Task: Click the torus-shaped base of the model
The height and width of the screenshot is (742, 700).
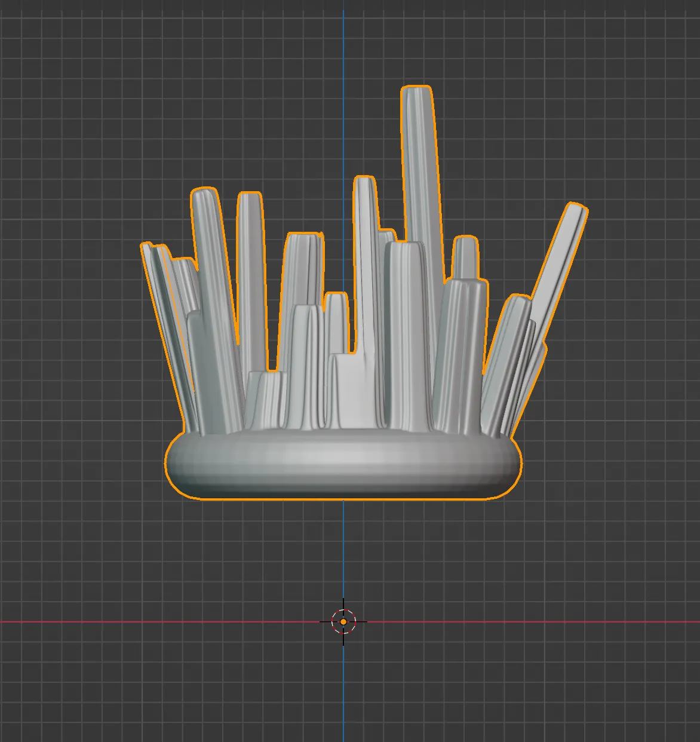Action: point(343,465)
